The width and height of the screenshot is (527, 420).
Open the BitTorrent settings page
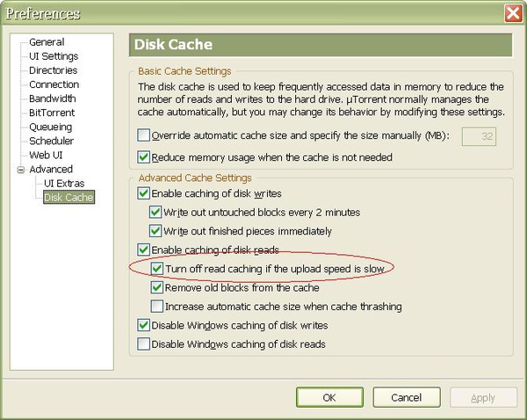(x=52, y=112)
